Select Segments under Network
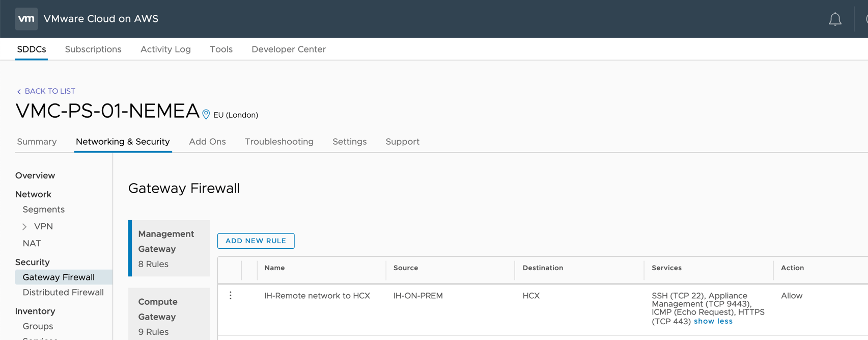This screenshot has height=340, width=868. [44, 210]
